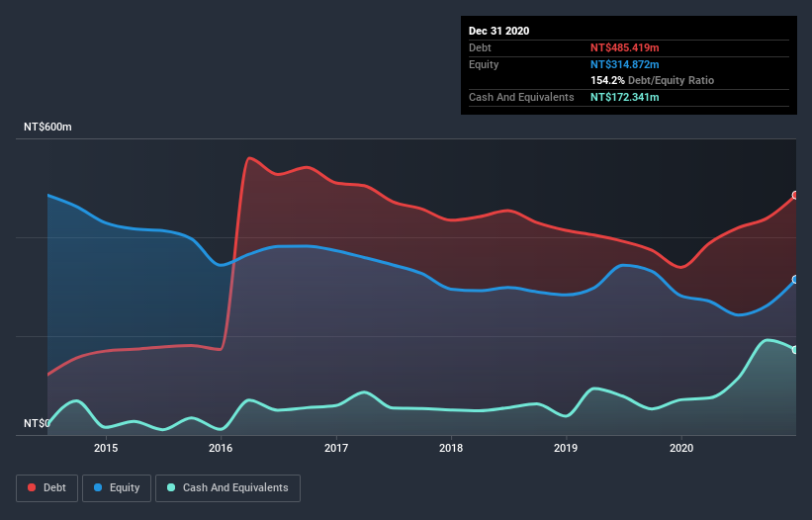Click the Debt label in tooltip
The image size is (812, 520).
[x=480, y=47]
